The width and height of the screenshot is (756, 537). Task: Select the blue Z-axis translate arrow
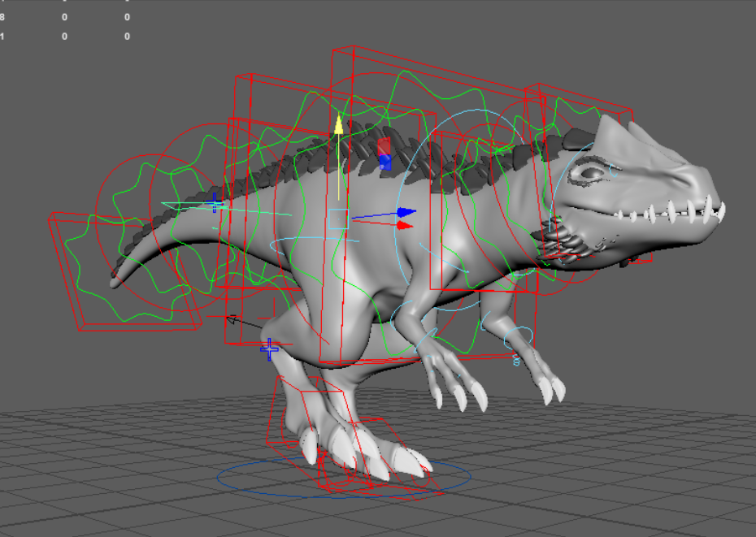click(x=405, y=212)
